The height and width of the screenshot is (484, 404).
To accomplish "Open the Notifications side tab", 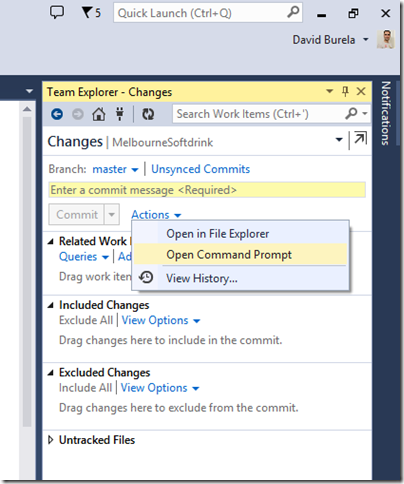I will 386,113.
